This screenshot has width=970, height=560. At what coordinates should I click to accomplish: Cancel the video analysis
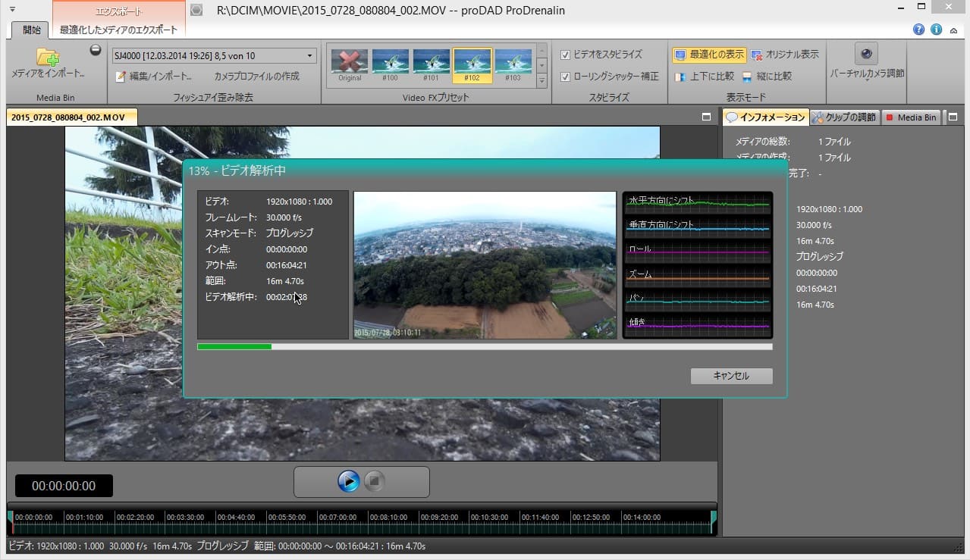tap(731, 376)
